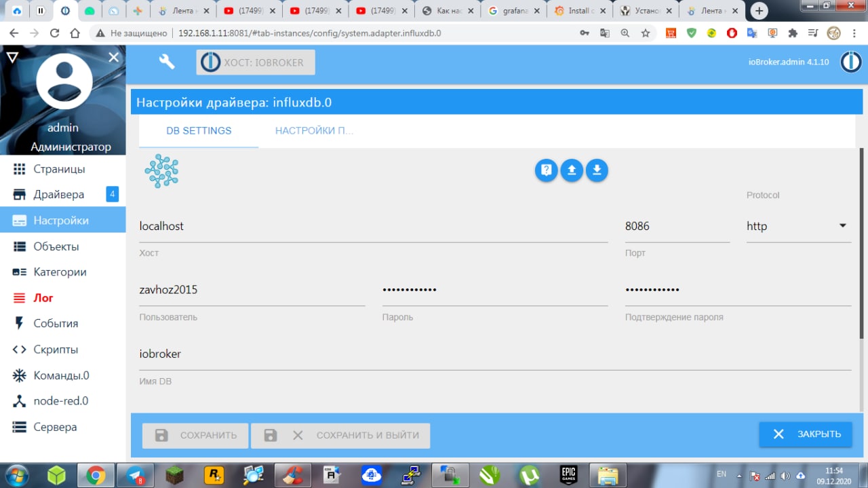This screenshot has height=488, width=868.
Task: Click the browser profile avatar icon
Action: pyautogui.click(x=834, y=33)
